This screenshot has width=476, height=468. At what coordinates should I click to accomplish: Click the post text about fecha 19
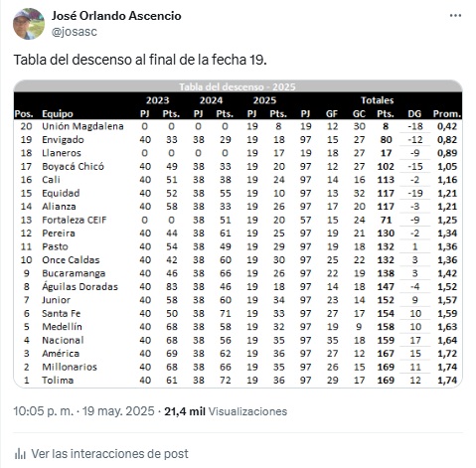pos(140,60)
